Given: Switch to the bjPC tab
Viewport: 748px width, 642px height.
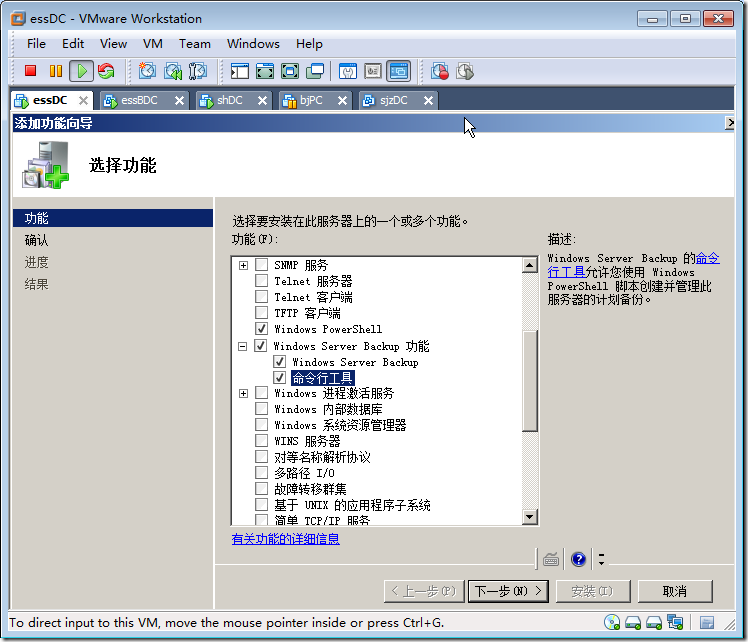Looking at the screenshot, I should [x=311, y=101].
